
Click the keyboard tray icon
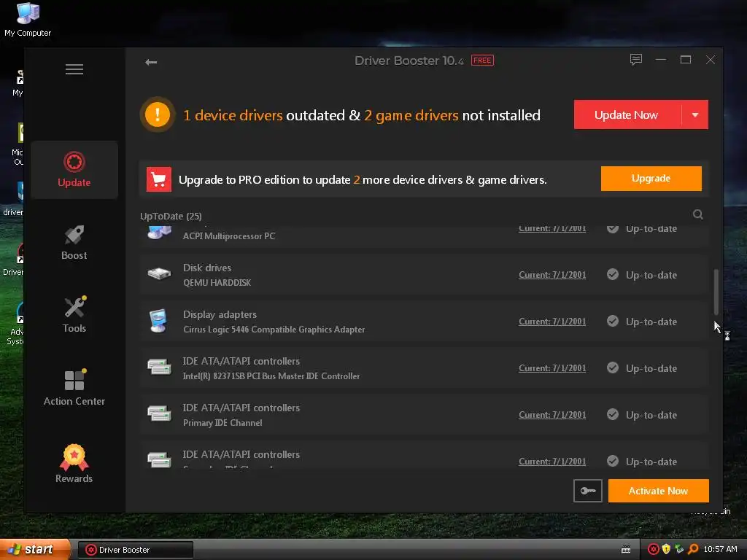click(626, 550)
